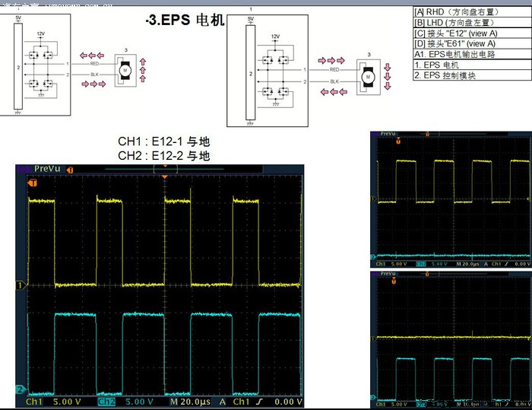The width and height of the screenshot is (532, 410).
Task: Click the orange trigger marker at top center of large scope
Action: 164,177
